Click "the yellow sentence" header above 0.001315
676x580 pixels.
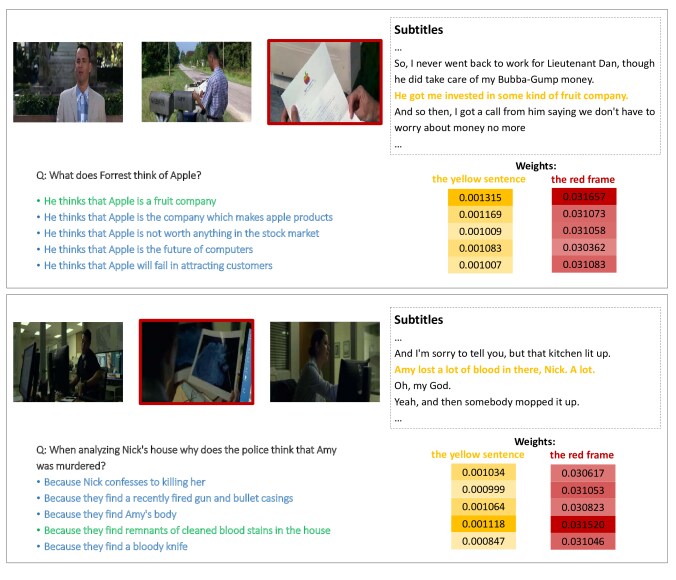(479, 179)
